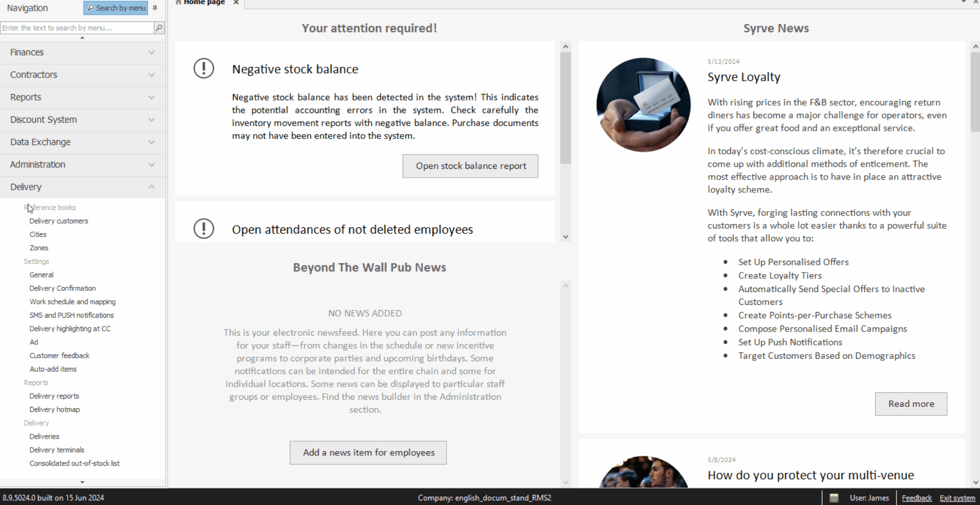This screenshot has width=980, height=505.
Task: Expand the Administration section
Action: click(82, 165)
